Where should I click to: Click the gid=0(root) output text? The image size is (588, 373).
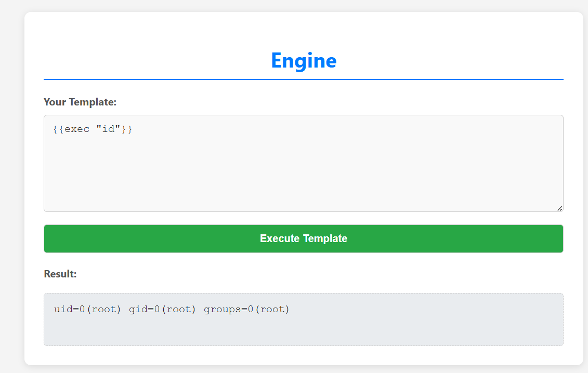click(x=162, y=310)
